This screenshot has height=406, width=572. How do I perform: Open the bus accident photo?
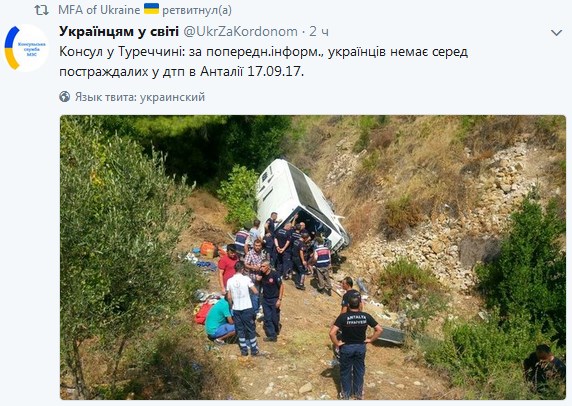click(x=313, y=257)
